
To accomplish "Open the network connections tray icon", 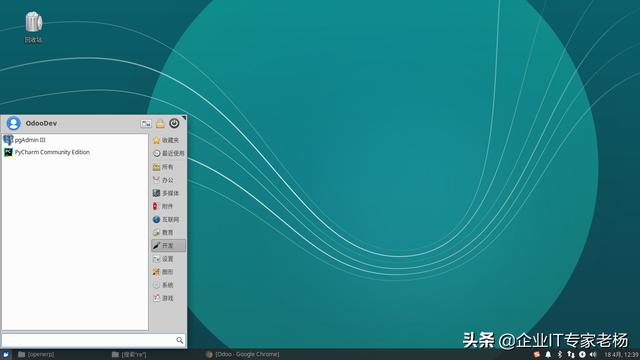I will point(571,354).
